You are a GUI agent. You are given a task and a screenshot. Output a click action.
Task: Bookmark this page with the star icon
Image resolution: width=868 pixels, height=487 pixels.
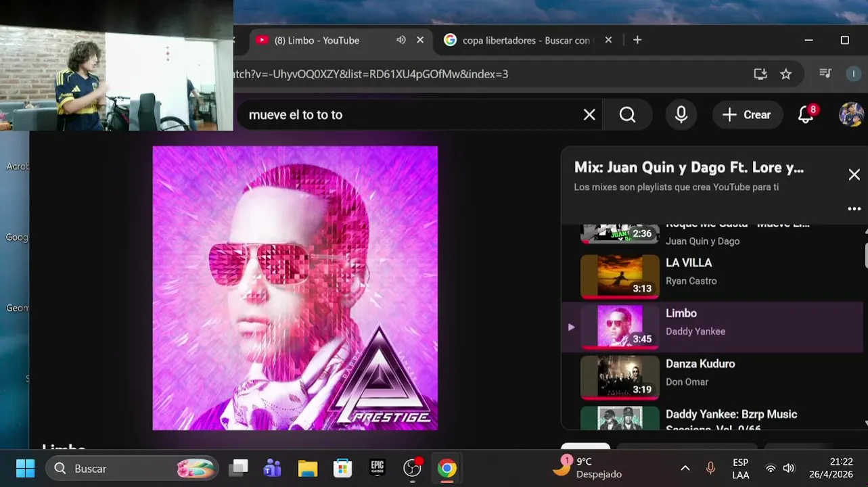(x=785, y=74)
